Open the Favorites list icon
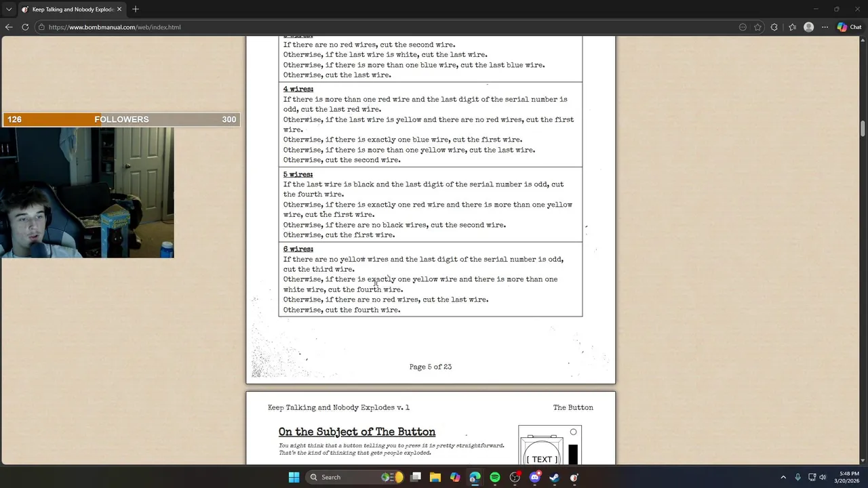 (x=792, y=27)
